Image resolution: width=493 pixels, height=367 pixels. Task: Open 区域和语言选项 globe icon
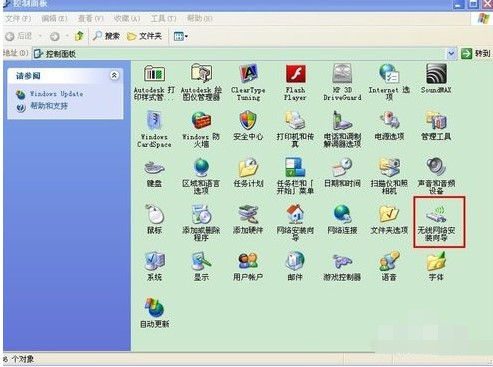[x=201, y=167]
